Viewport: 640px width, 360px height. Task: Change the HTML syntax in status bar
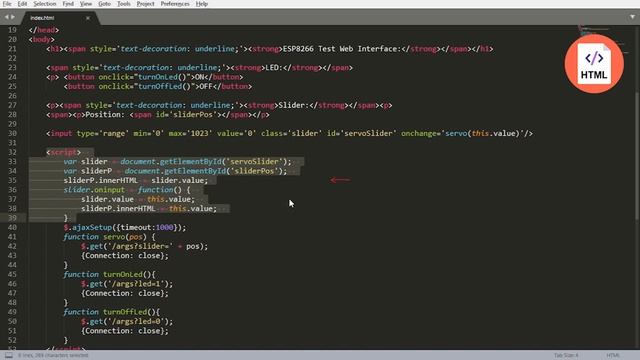[x=613, y=355]
